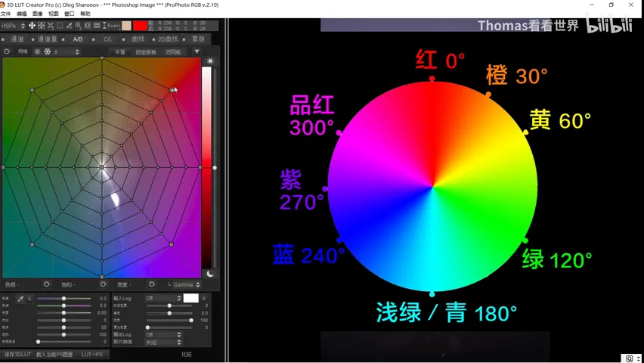The height and width of the screenshot is (363, 644).
Task: Reset 饱和 with its circular arrow icon
Action: point(103,284)
